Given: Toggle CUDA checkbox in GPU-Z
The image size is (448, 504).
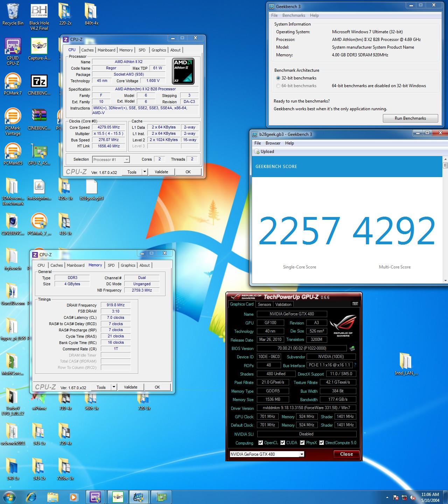Looking at the screenshot, I should pyautogui.click(x=283, y=443).
